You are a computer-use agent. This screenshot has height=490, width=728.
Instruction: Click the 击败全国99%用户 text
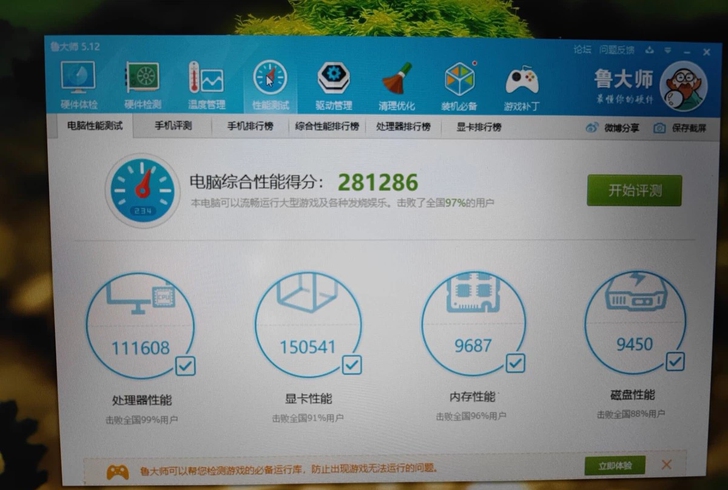[x=142, y=420]
